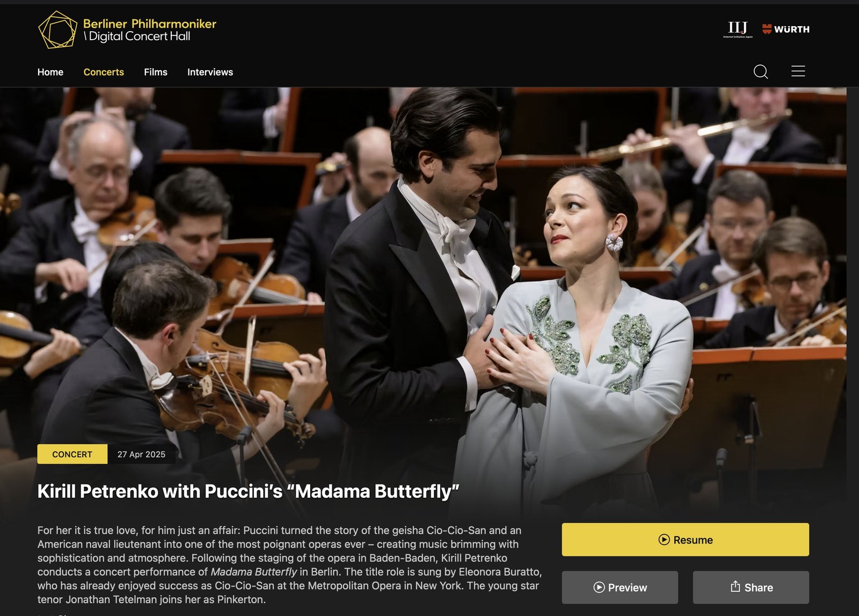859x616 pixels.
Task: Open the Films section
Action: 156,72
